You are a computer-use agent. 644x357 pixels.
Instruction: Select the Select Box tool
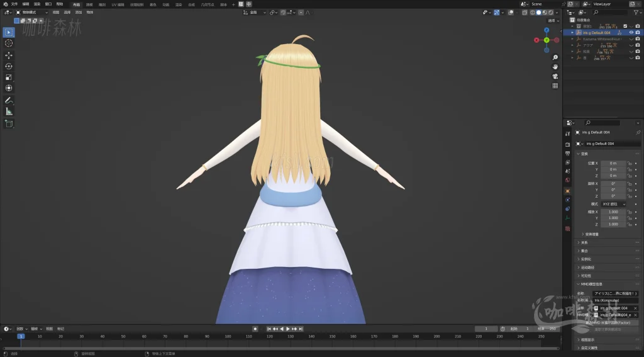pyautogui.click(x=9, y=32)
